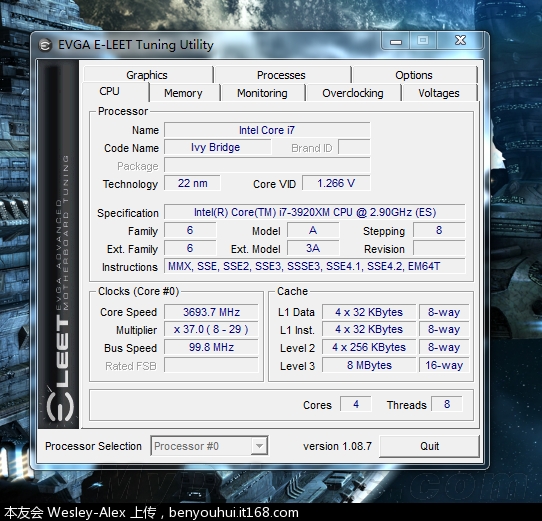
Task: Click the EVGA logo icon in title bar
Action: (45, 45)
